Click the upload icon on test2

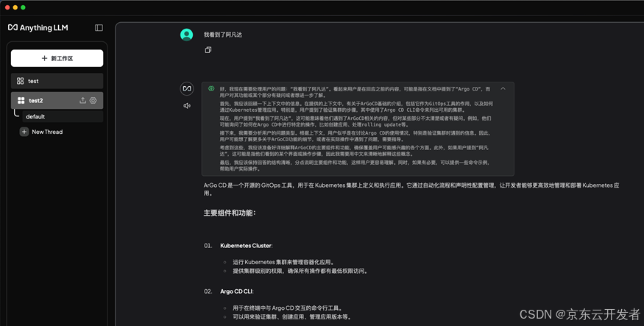pos(82,100)
